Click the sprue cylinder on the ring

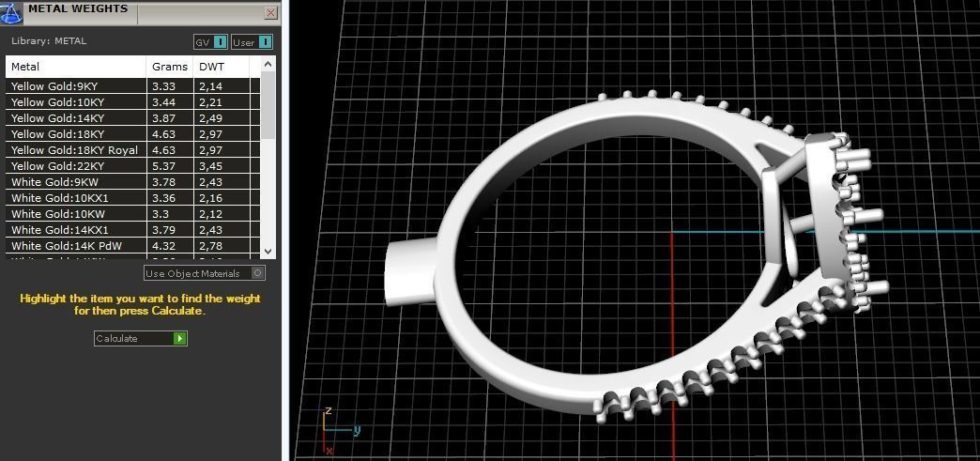409,273
